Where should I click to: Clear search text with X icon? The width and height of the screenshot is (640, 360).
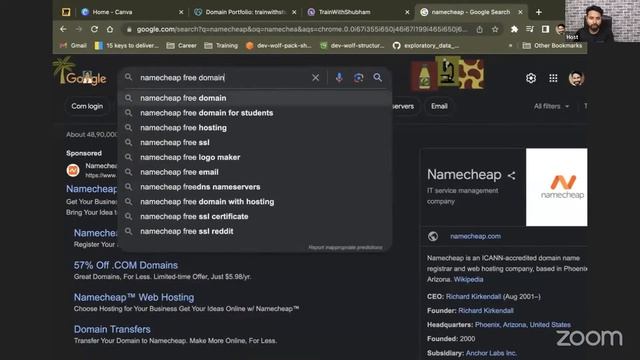(x=316, y=78)
